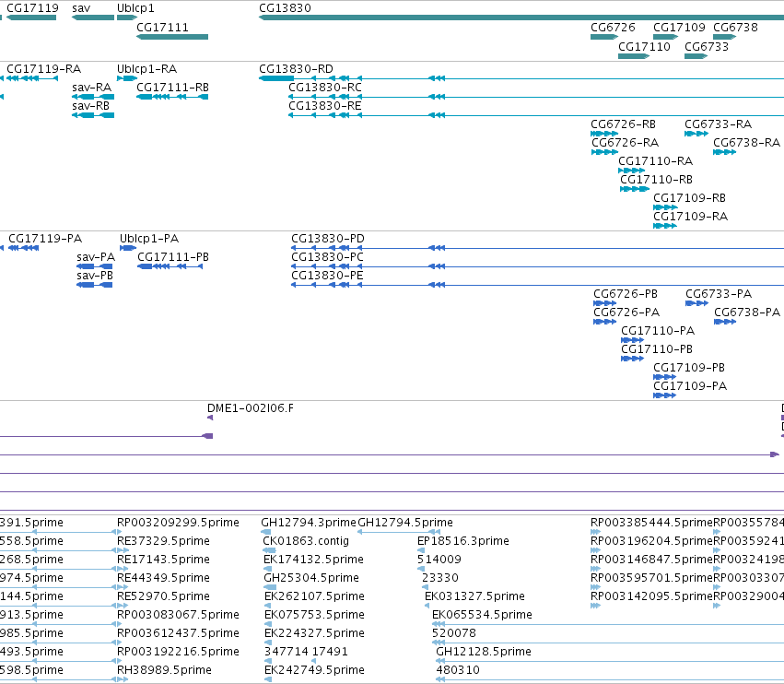Screen dimensions: 784x684
Task: Click the 514009 feature label
Action: click(439, 560)
